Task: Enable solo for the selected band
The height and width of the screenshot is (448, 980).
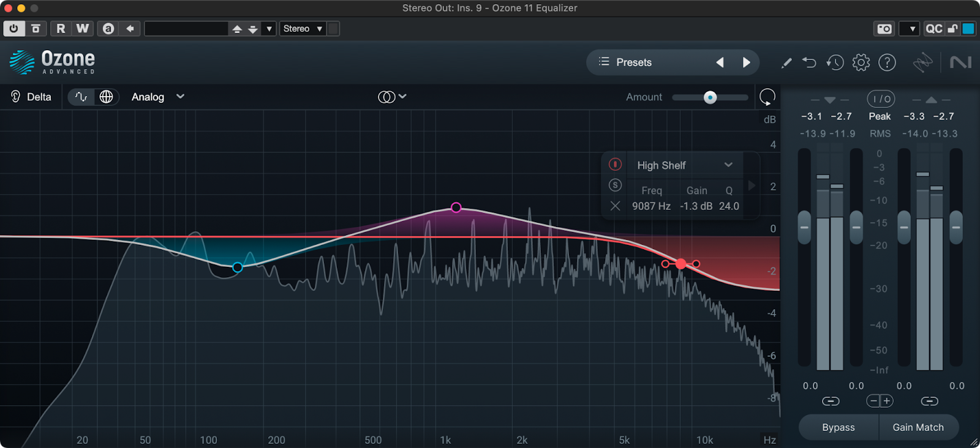Action: pyautogui.click(x=615, y=185)
